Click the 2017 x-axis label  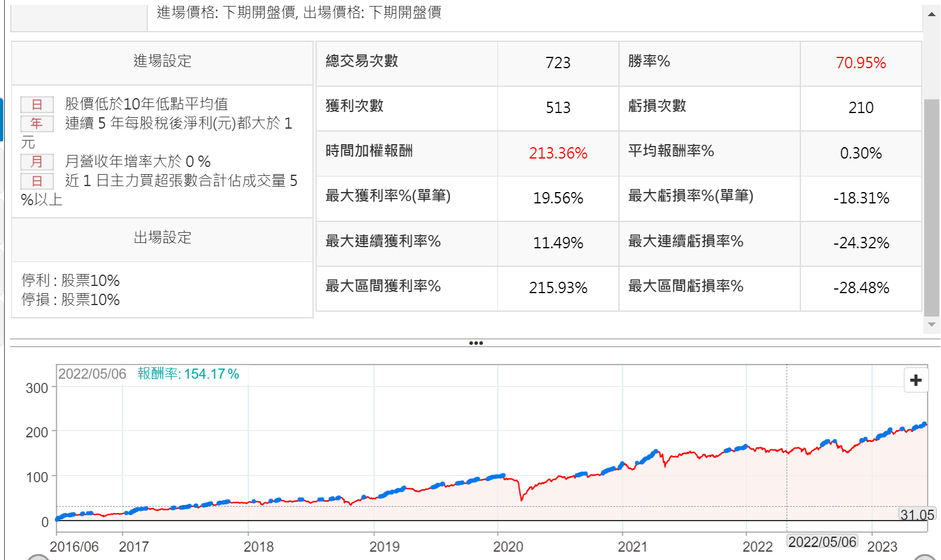coord(133,547)
